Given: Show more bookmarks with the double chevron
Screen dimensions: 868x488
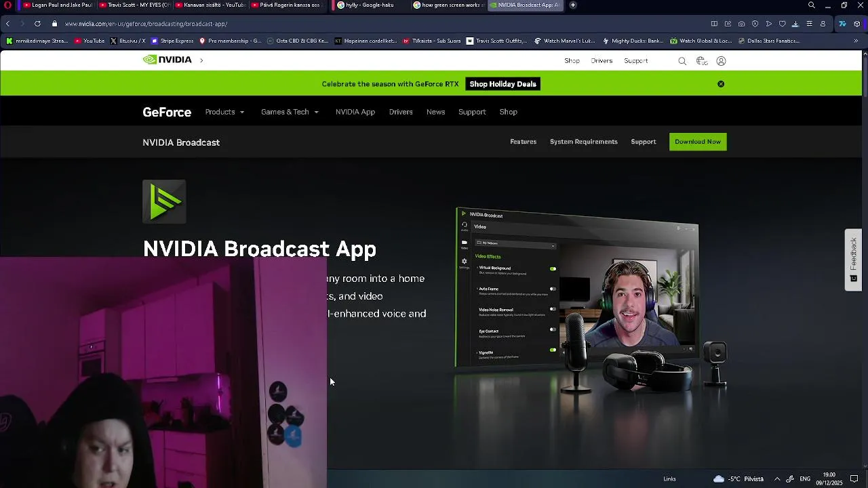Looking at the screenshot, I should (856, 41).
